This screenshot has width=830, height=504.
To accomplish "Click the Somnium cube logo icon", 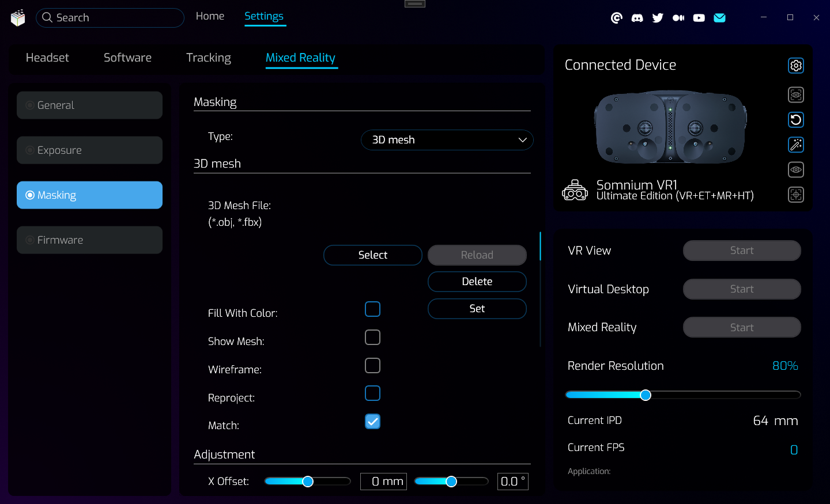I will (18, 18).
